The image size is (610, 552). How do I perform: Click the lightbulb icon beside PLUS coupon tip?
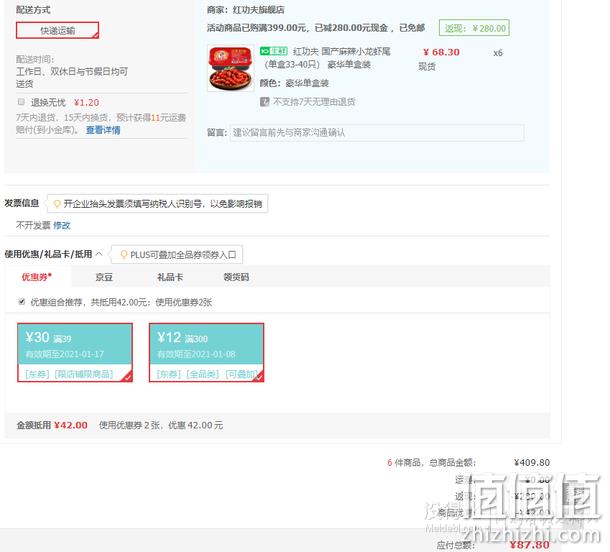pyautogui.click(x=124, y=255)
